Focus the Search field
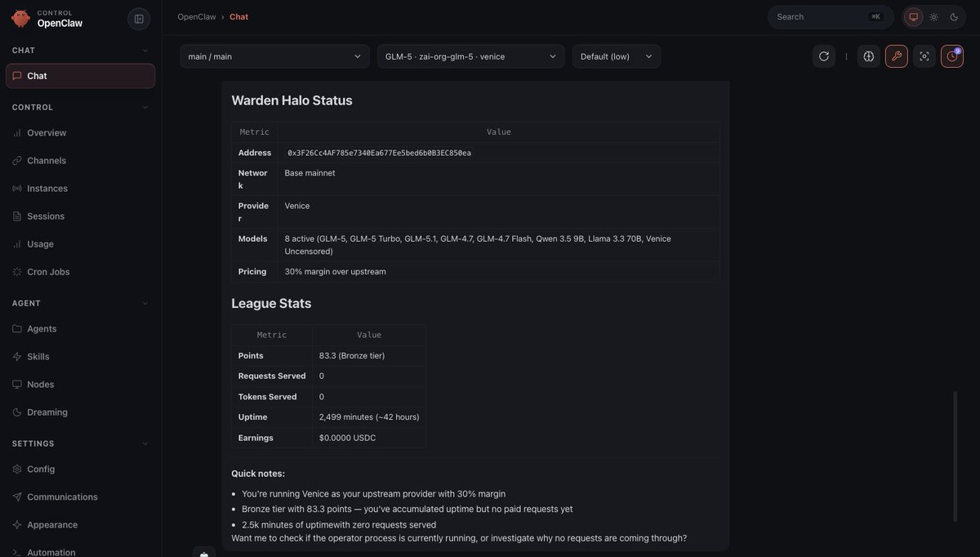The image size is (980, 557). 831,17
